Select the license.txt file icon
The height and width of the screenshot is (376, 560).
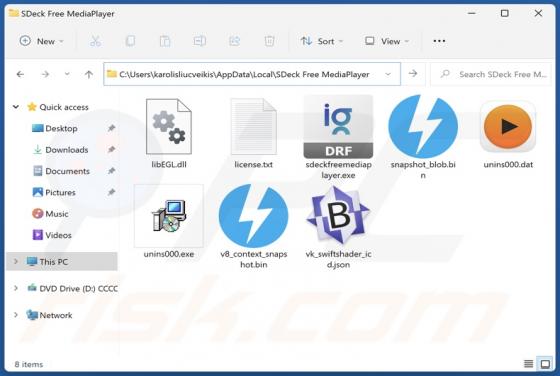[254, 126]
